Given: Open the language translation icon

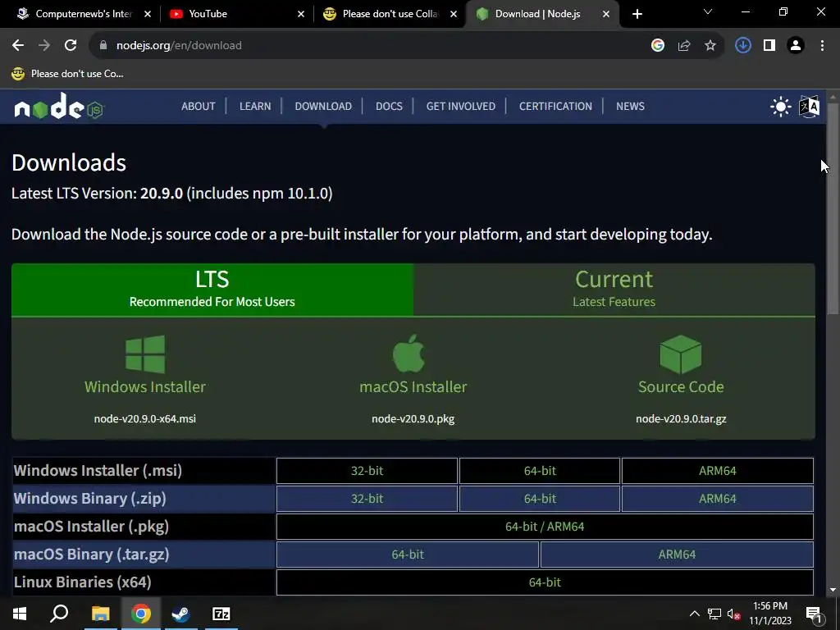Looking at the screenshot, I should (x=809, y=106).
